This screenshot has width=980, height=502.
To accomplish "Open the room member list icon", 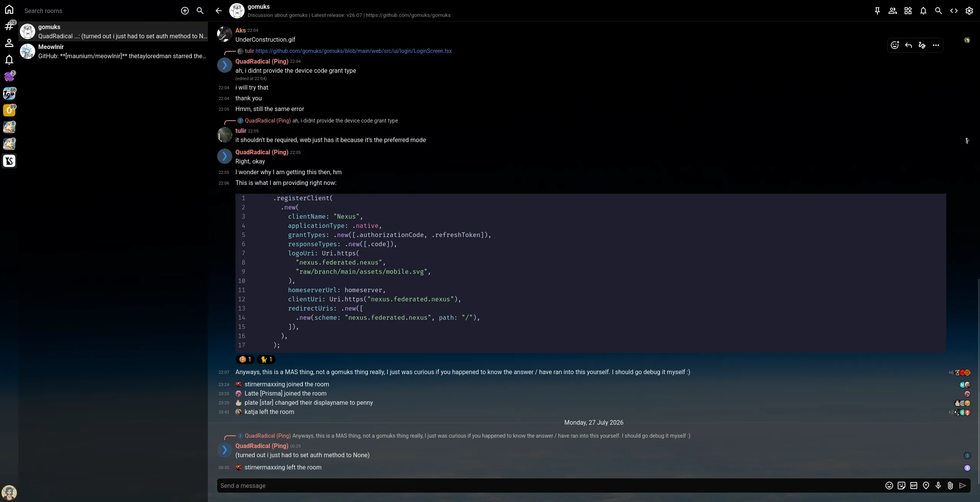I will pos(893,11).
